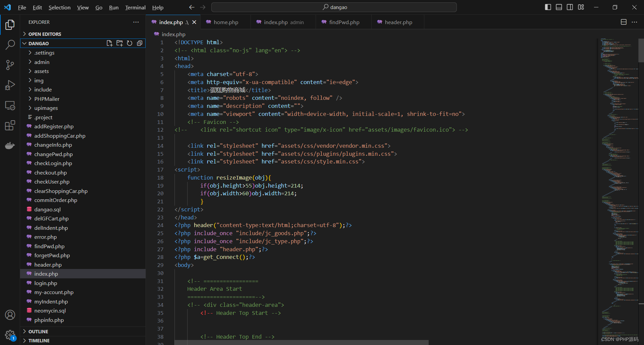Open the Selection menu
Image resolution: width=644 pixels, height=345 pixels.
(x=59, y=7)
